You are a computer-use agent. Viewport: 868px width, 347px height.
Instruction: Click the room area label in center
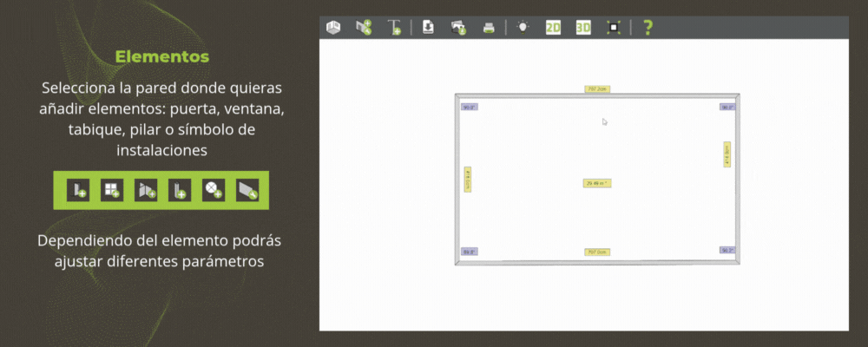[x=597, y=183]
